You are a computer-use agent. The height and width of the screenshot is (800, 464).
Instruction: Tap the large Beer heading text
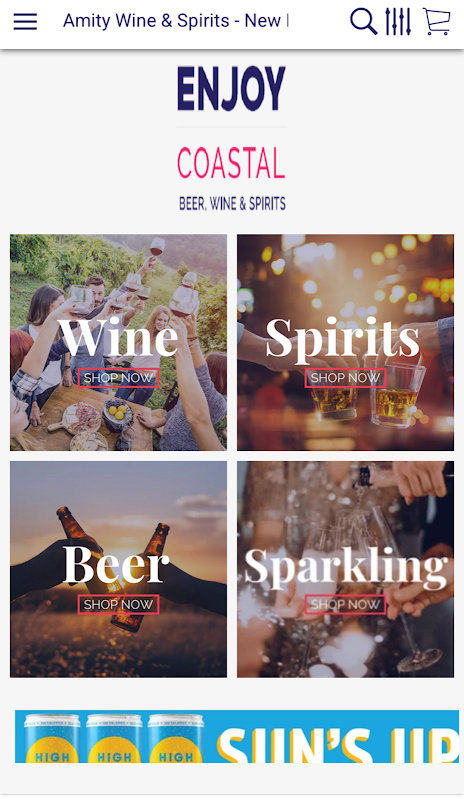pos(115,564)
